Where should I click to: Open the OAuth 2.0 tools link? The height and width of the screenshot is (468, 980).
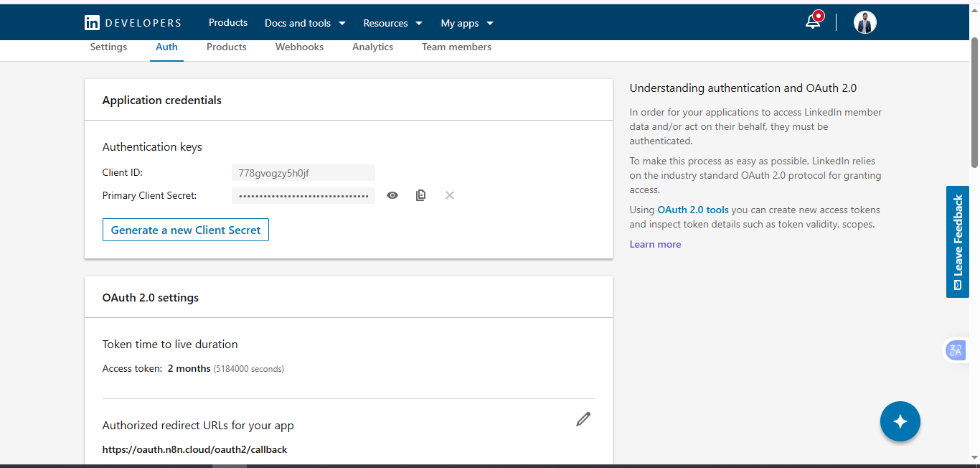(x=693, y=210)
